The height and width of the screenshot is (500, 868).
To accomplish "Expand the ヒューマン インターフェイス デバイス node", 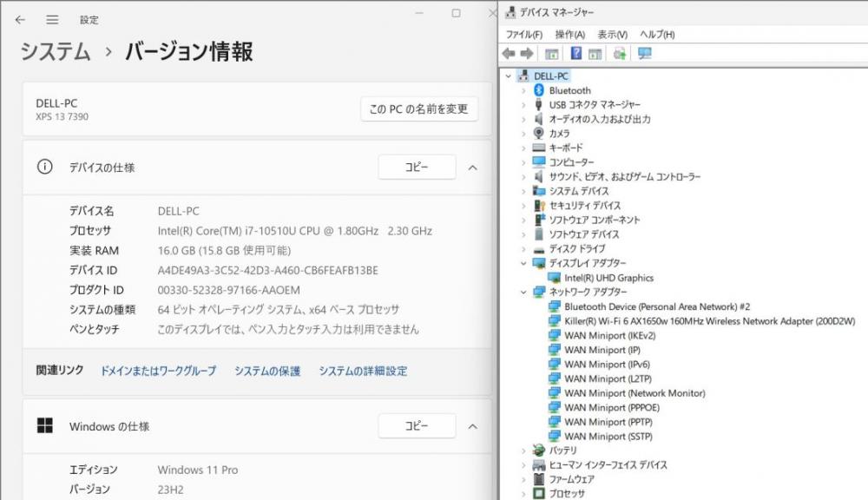I will (x=523, y=464).
